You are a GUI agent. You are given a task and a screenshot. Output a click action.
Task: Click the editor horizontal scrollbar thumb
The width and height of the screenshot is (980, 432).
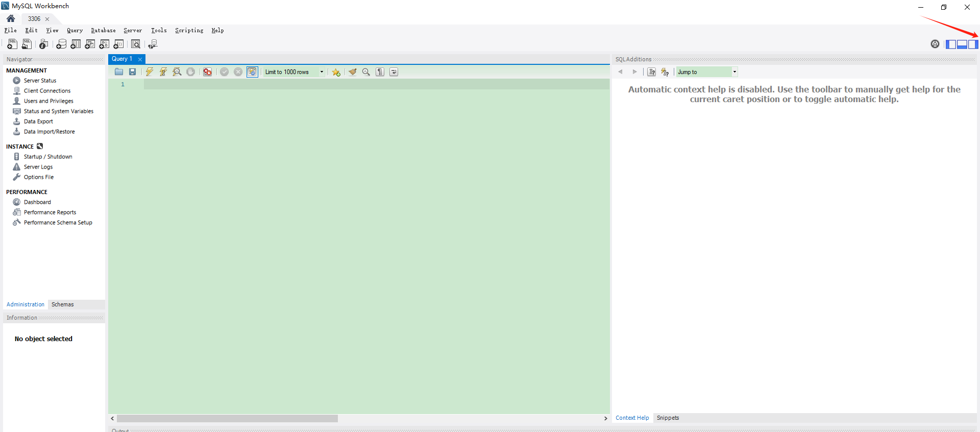pyautogui.click(x=227, y=418)
